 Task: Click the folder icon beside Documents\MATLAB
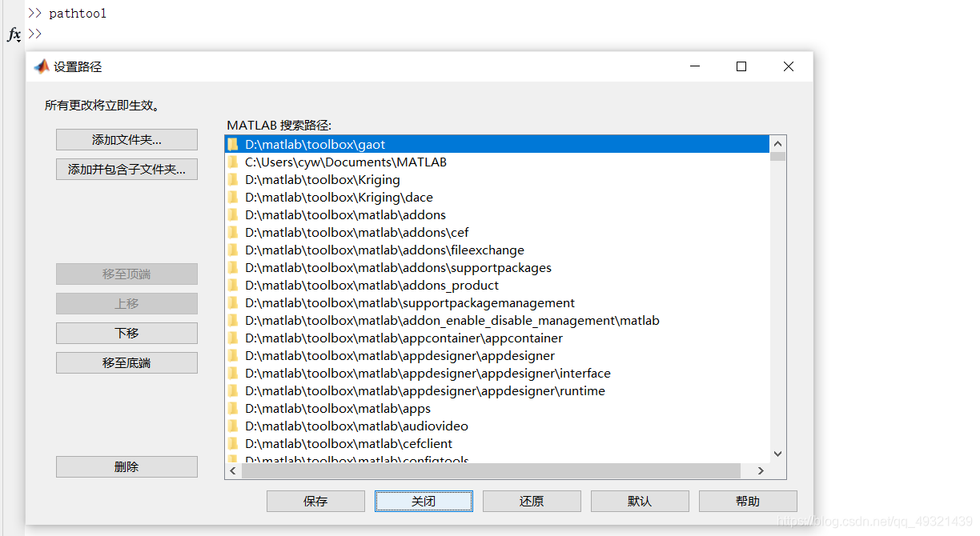[233, 162]
